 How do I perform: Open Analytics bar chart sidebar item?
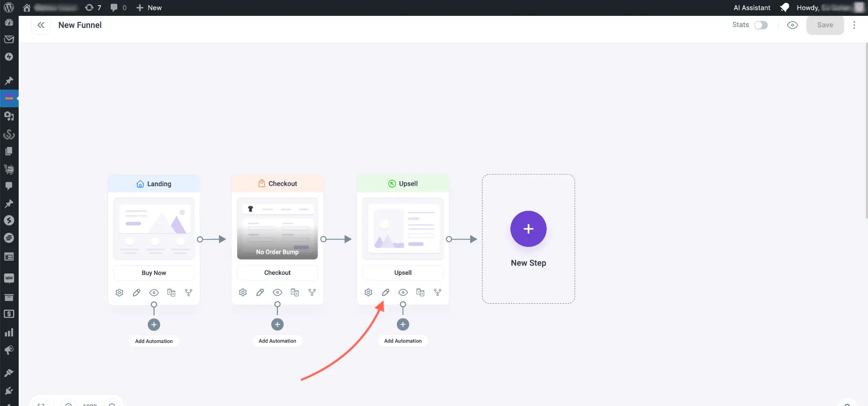point(9,332)
